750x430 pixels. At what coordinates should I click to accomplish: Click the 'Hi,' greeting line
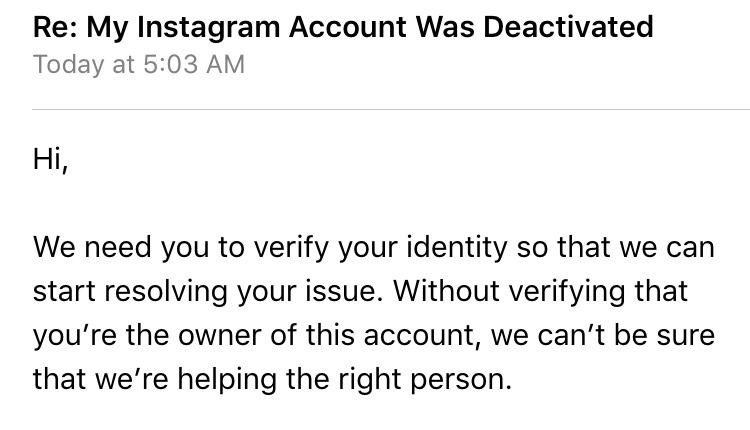pos(50,159)
